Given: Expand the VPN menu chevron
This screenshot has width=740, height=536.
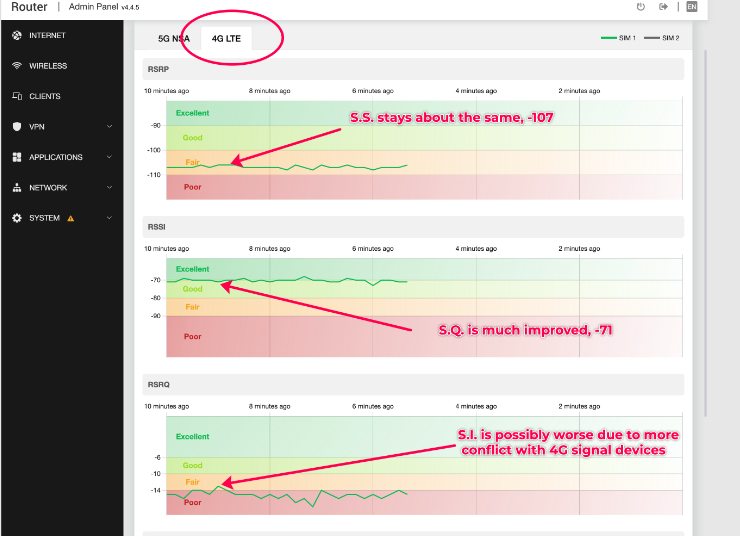Looking at the screenshot, I should (x=109, y=126).
